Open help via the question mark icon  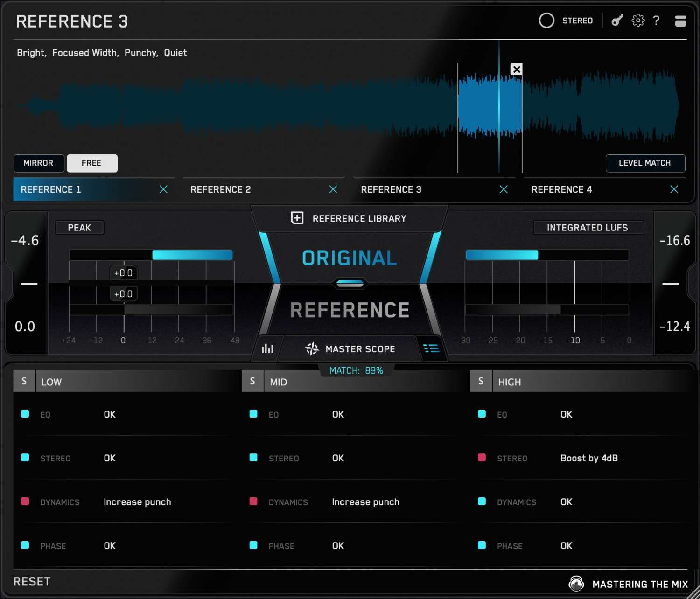click(657, 21)
